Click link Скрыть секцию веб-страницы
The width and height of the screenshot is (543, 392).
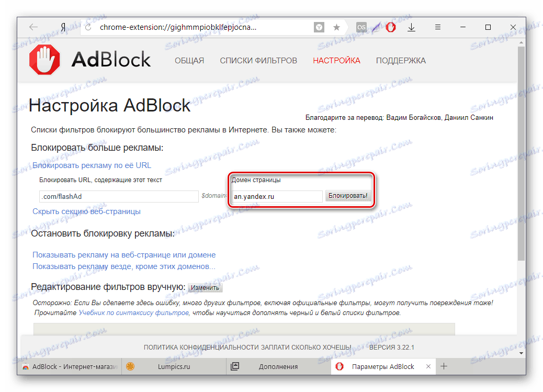coord(86,211)
